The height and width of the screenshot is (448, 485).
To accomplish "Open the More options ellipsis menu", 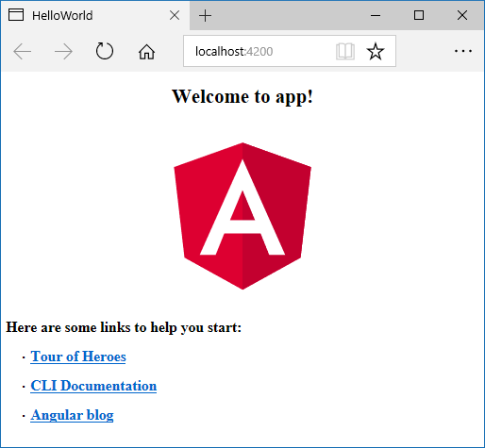I will (x=463, y=51).
